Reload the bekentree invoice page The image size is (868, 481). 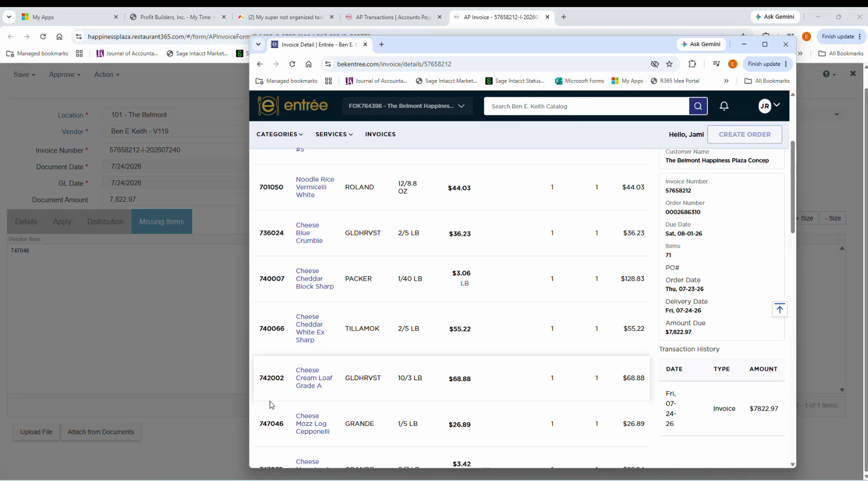(292, 64)
